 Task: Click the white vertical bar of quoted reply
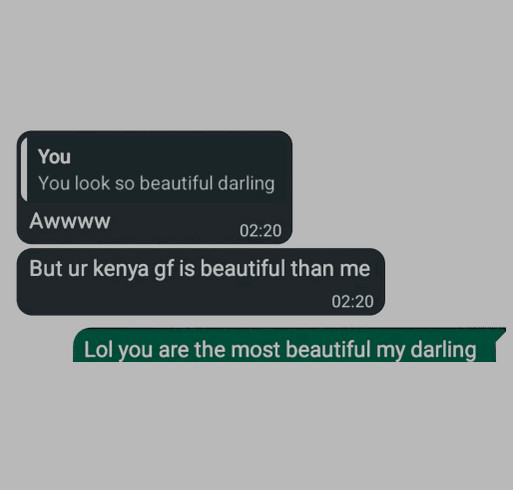pos(24,170)
